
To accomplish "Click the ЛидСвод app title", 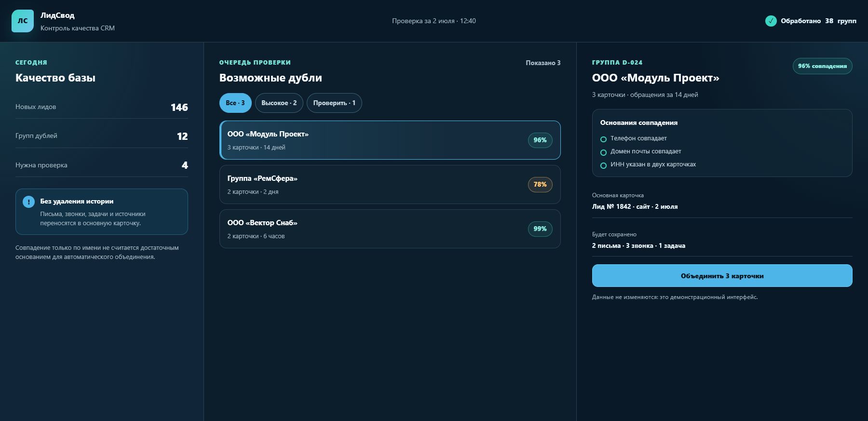I will click(57, 15).
